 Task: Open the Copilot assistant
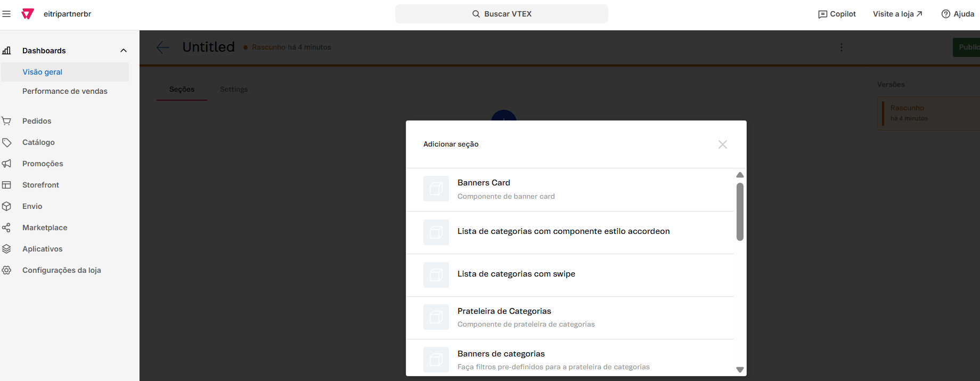[837, 14]
